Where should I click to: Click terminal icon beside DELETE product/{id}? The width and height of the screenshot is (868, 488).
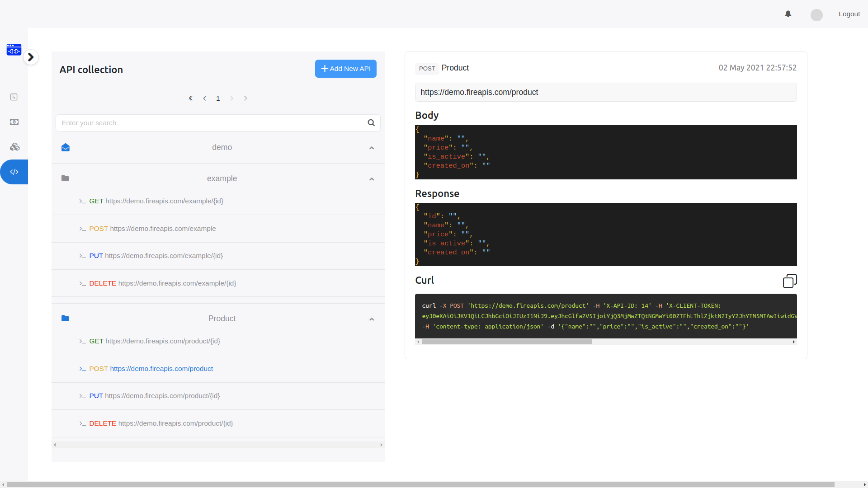(x=83, y=424)
